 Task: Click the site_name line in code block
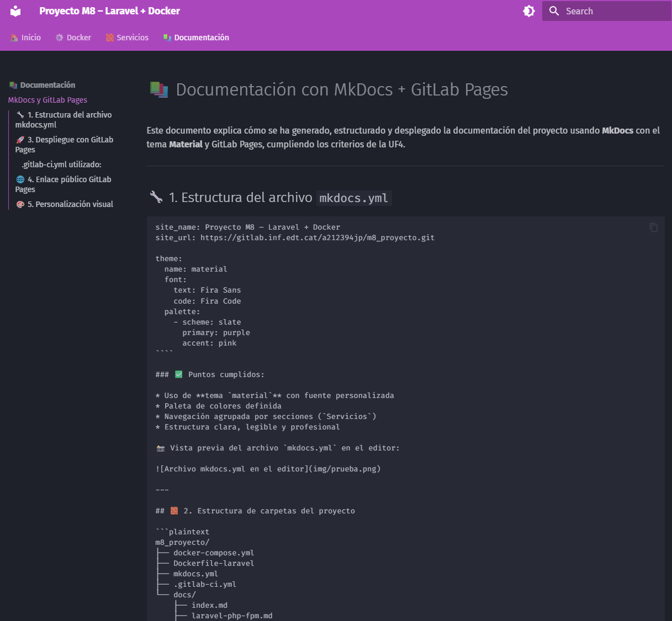(248, 227)
